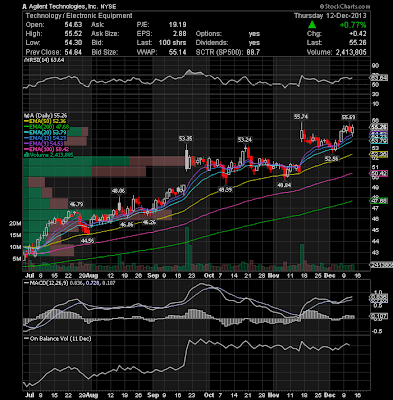Click the green EMA(200) legend entry
The height and width of the screenshot is (400, 393).
[46, 127]
